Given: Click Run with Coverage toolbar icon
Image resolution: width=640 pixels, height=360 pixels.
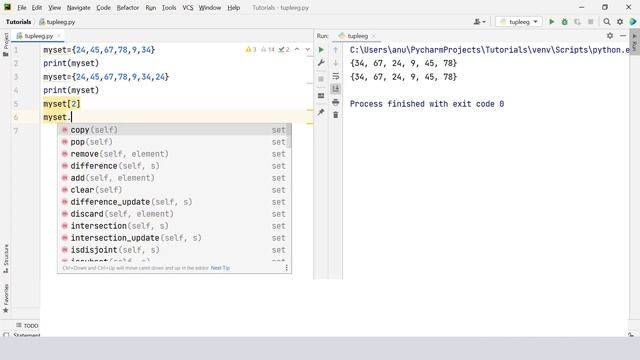Looking at the screenshot, I should pos(578,22).
